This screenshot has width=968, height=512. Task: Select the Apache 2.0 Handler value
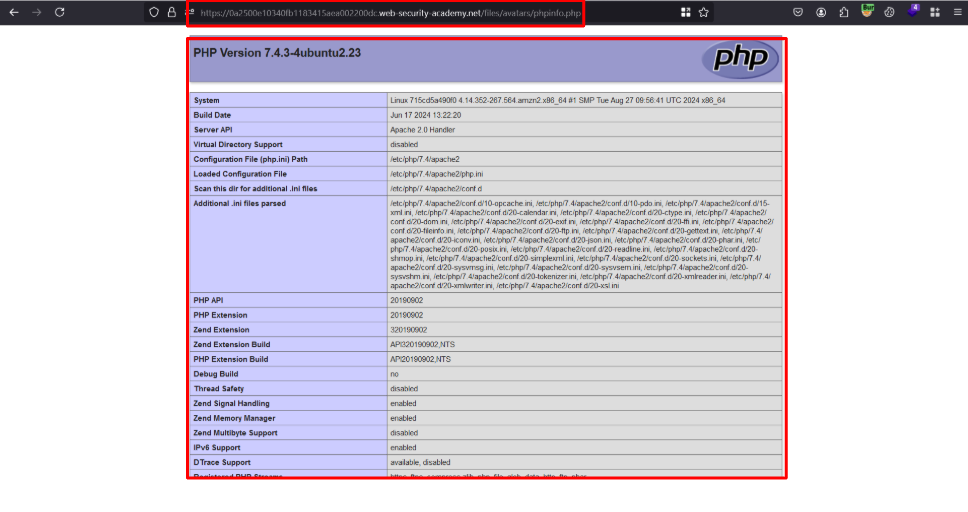[x=422, y=130]
